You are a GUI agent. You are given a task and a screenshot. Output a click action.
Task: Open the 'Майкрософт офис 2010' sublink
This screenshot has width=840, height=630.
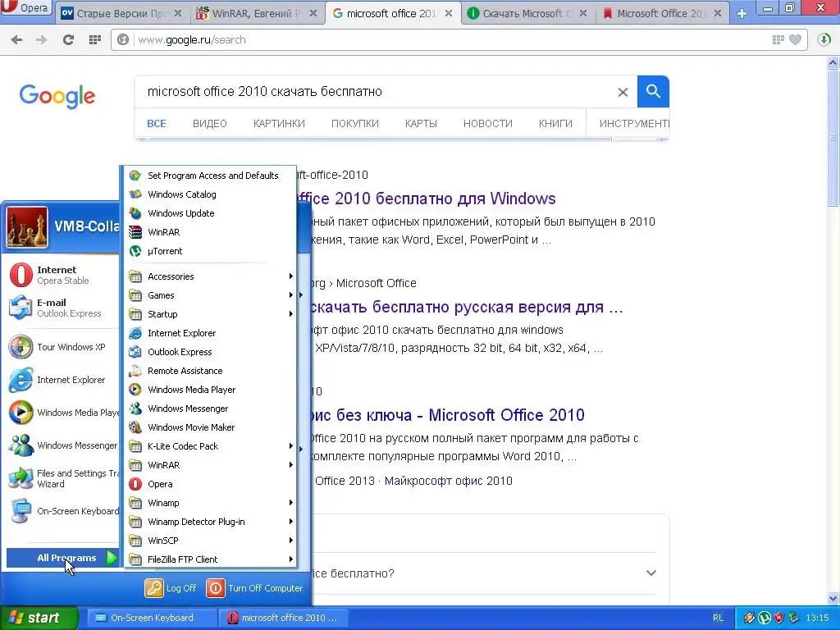449,481
